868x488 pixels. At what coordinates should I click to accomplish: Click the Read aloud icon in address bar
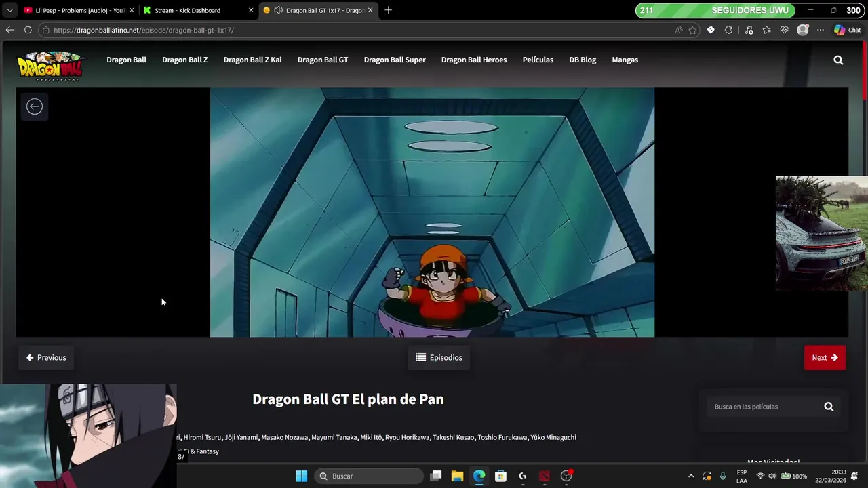[679, 30]
